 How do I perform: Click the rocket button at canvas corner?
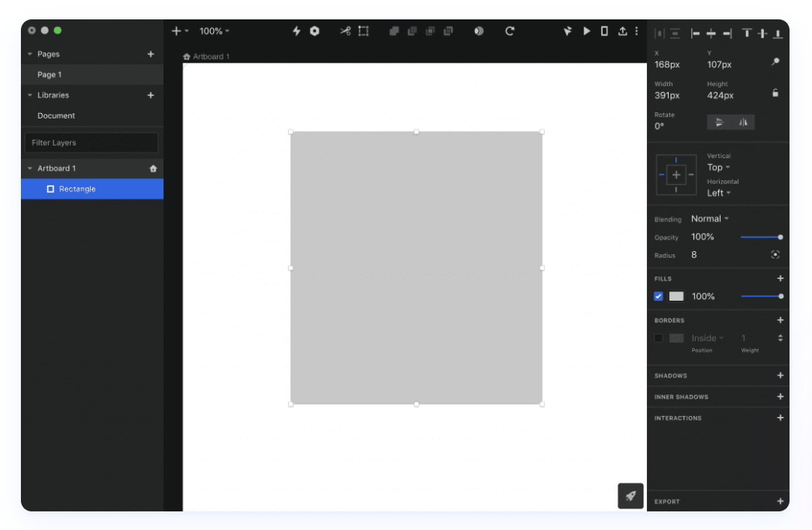(x=631, y=496)
